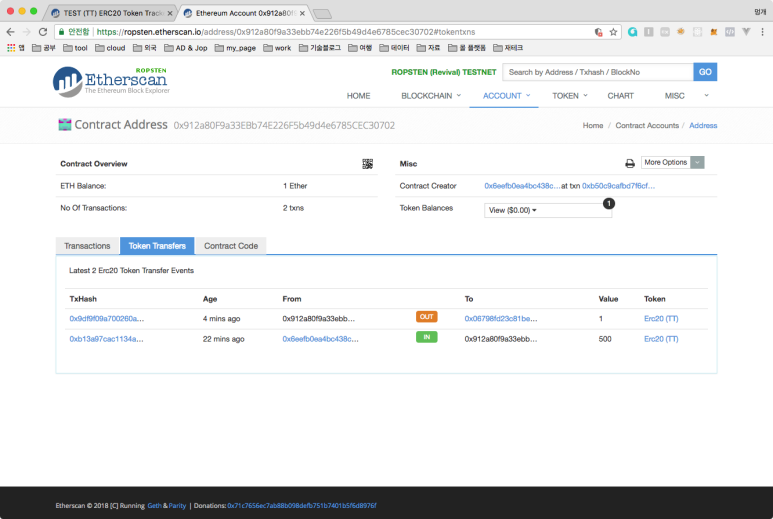The width and height of the screenshot is (773, 519).
Task: Select the Token Transfers tab
Action: click(157, 245)
